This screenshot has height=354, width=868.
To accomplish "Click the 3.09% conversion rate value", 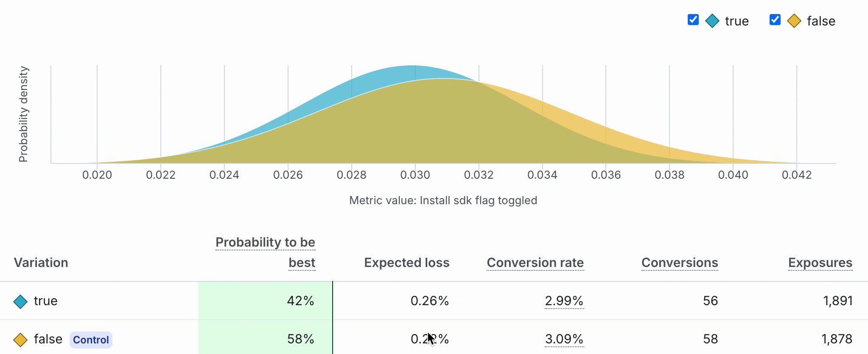I will click(564, 339).
